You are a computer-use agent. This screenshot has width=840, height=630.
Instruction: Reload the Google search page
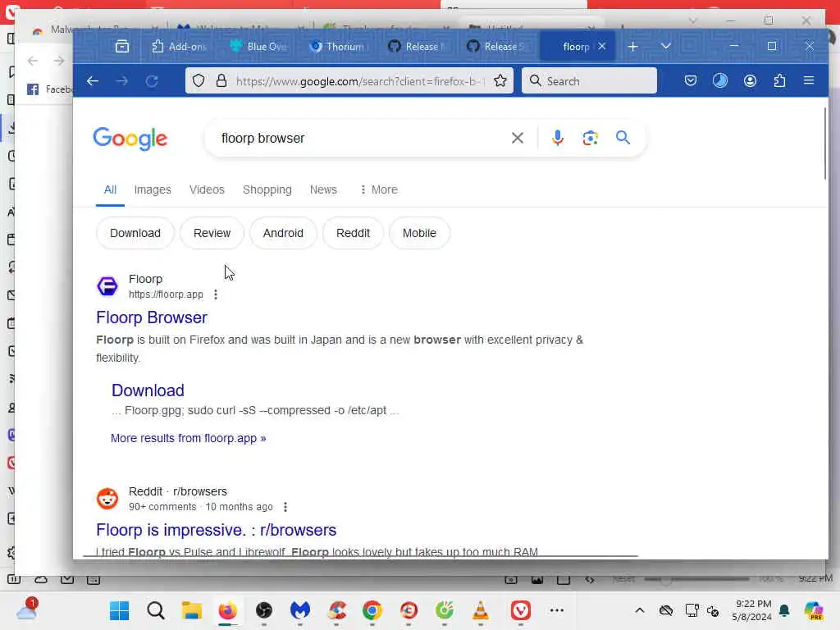pyautogui.click(x=152, y=81)
